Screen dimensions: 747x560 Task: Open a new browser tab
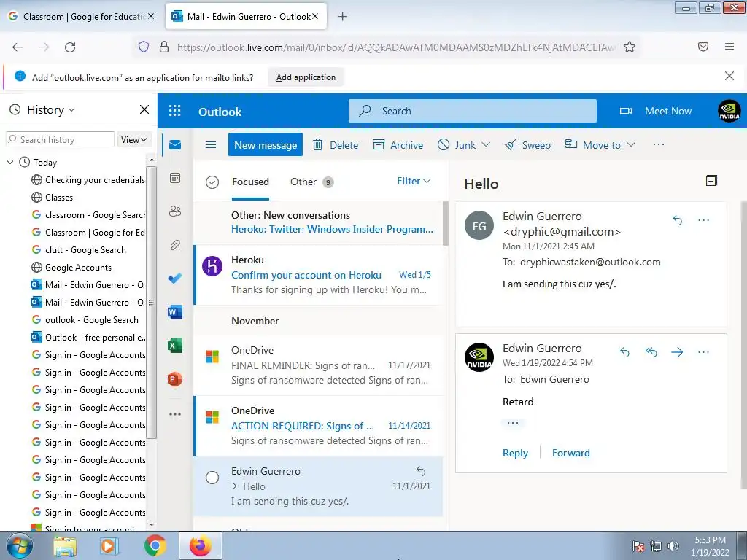342,17
